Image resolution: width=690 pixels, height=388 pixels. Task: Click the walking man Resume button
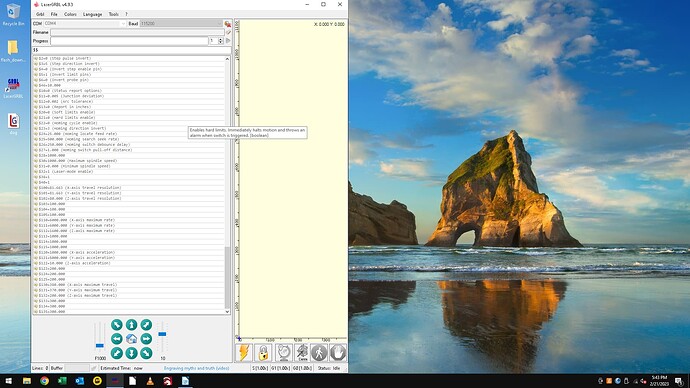(x=319, y=353)
